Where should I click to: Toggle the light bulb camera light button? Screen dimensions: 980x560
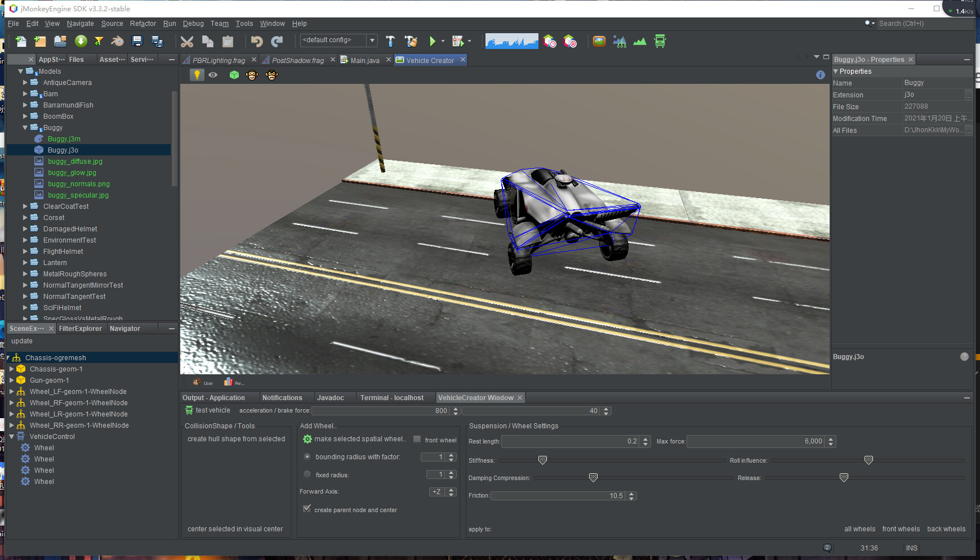[x=197, y=75]
